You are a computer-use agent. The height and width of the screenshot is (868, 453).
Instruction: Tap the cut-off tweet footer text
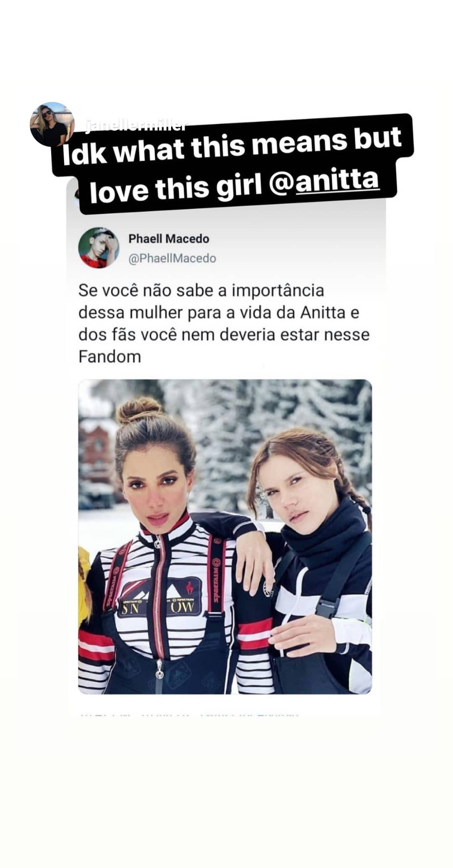point(189,714)
